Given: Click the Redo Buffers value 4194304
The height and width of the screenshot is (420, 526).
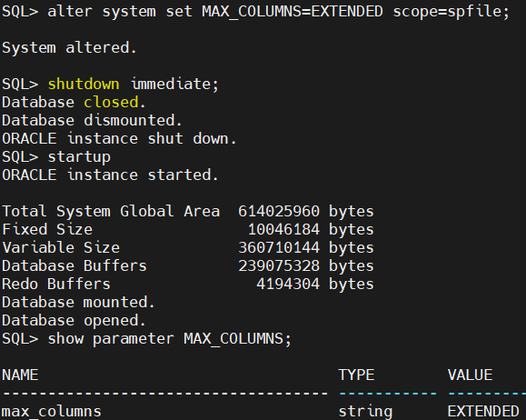Looking at the screenshot, I should (288, 284).
